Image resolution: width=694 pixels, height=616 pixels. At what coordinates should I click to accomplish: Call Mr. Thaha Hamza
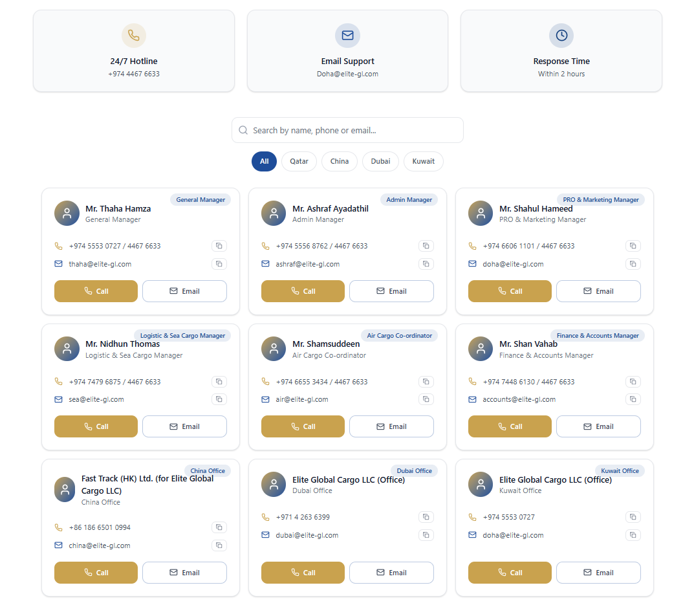click(x=96, y=291)
